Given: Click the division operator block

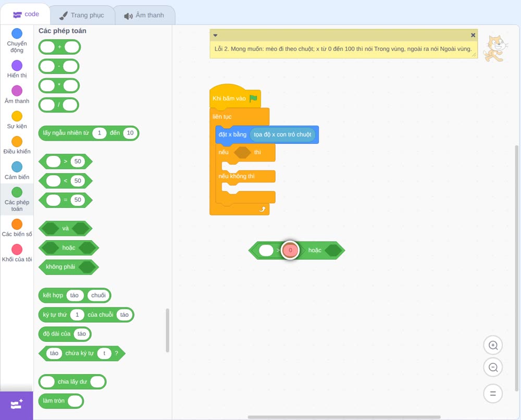Looking at the screenshot, I should [x=58, y=105].
